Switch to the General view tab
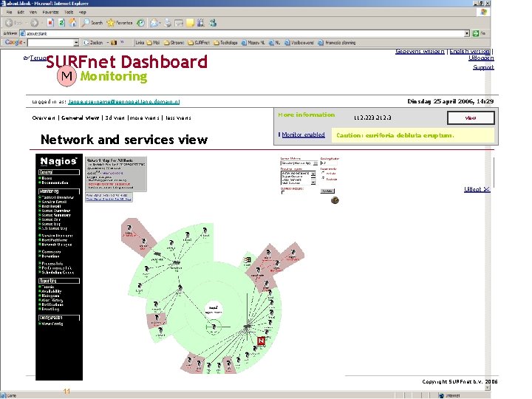 click(80, 117)
